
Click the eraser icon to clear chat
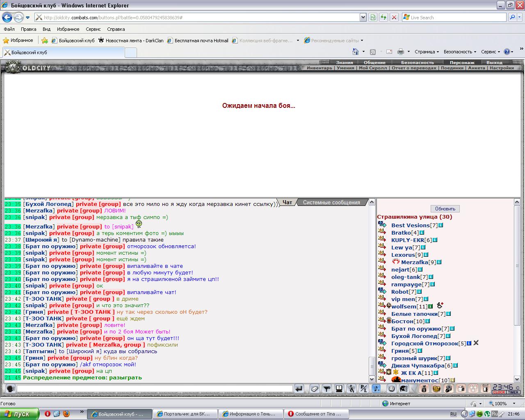(x=315, y=389)
